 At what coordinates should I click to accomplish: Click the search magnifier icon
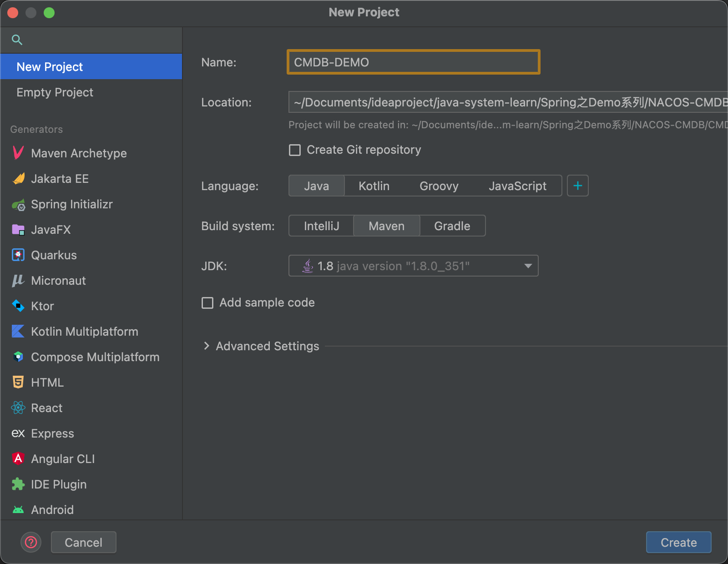pyautogui.click(x=17, y=40)
